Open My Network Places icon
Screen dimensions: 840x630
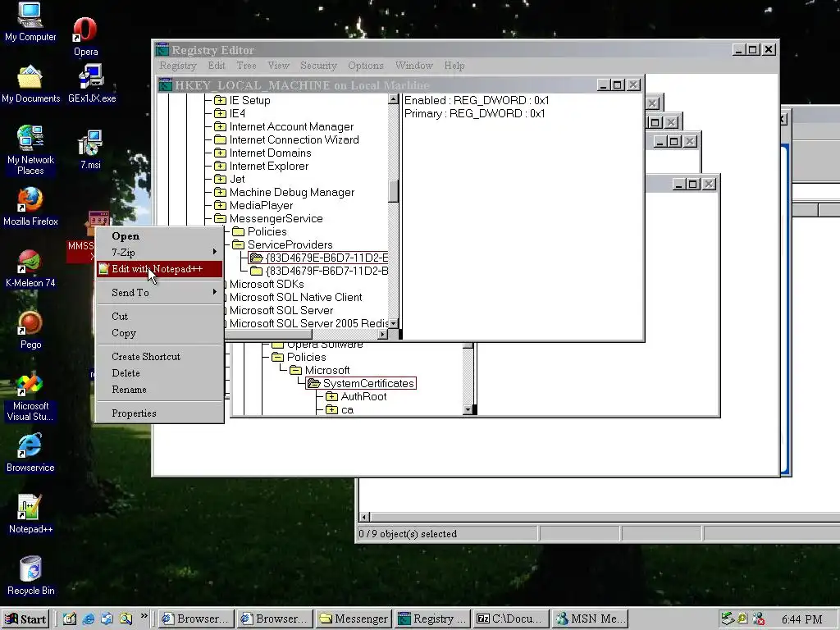pos(30,150)
